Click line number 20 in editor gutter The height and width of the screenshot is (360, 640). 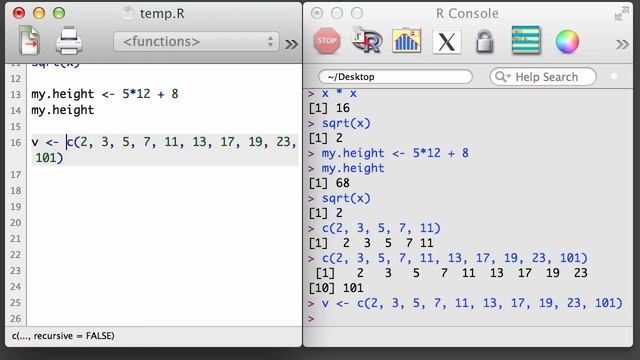tap(16, 223)
